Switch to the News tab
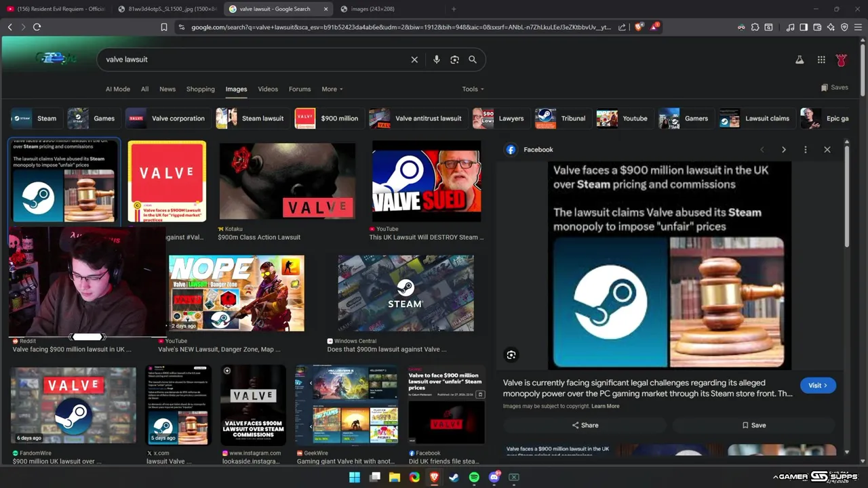 coord(167,89)
